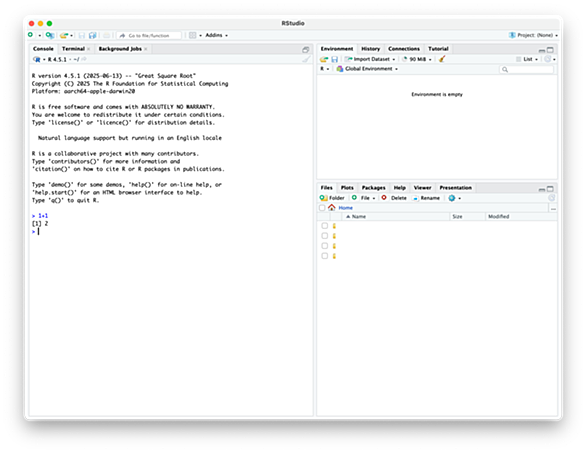Click the Load workspace folder icon

tap(324, 59)
